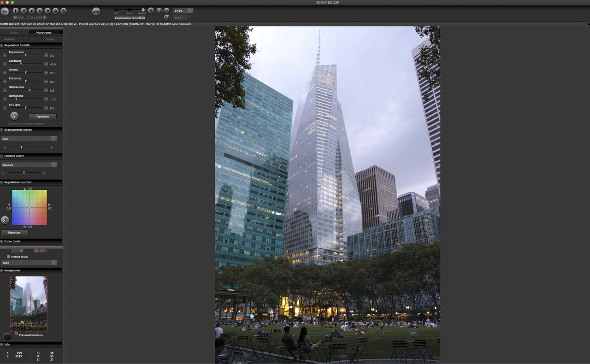Image resolution: width=590 pixels, height=364 pixels.
Task: Click the Saturazione slider track
Action: [25, 90]
